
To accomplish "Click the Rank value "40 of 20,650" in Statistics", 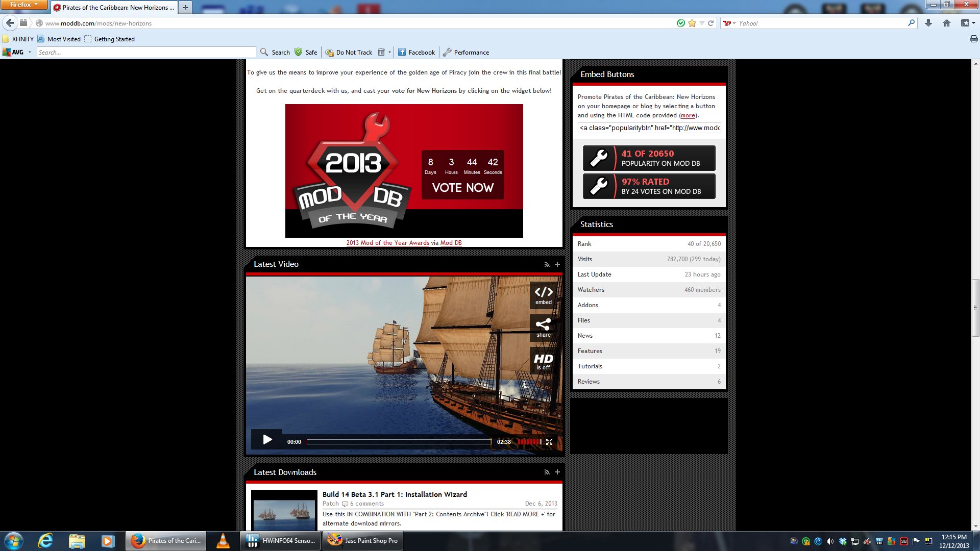I will coord(704,244).
